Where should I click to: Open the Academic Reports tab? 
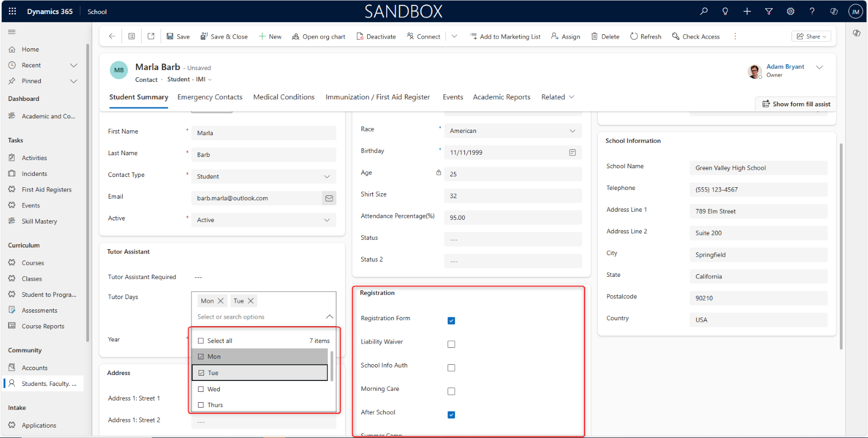pyautogui.click(x=501, y=97)
